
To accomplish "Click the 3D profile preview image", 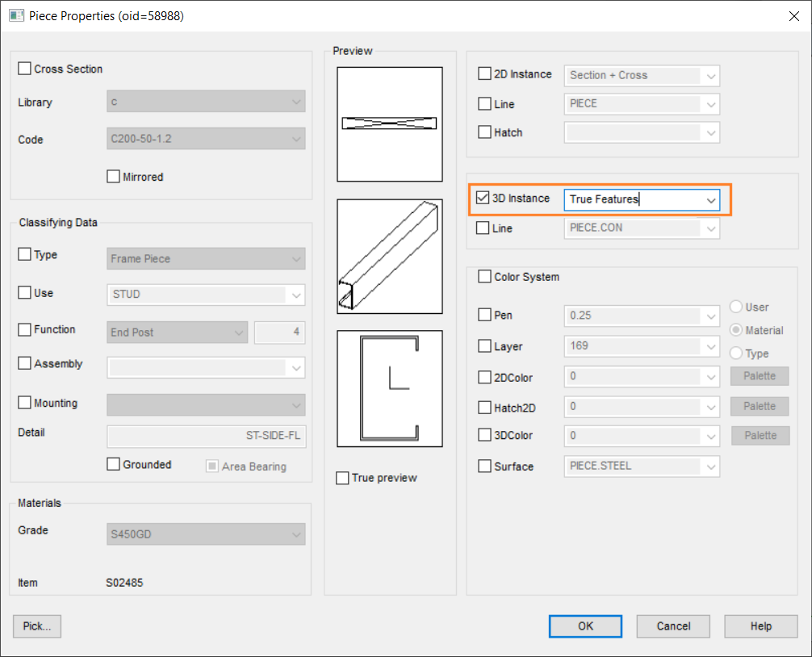I will tap(389, 257).
